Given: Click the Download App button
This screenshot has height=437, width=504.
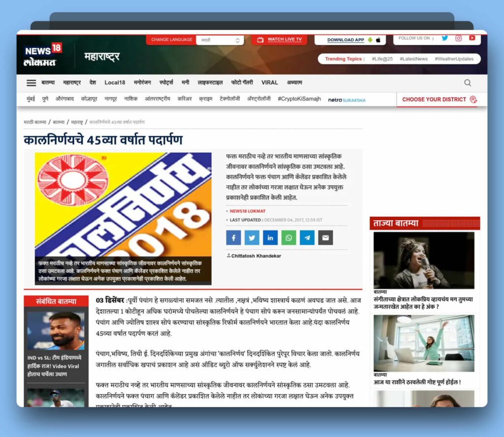Looking at the screenshot, I should click(350, 40).
